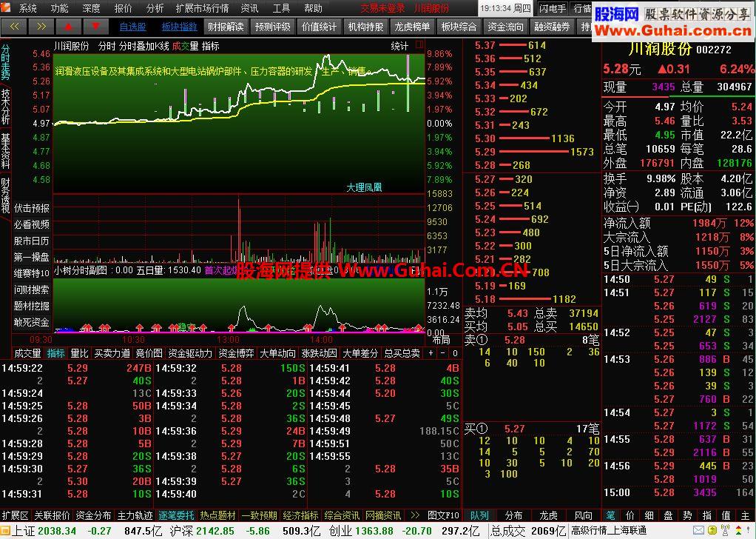
Task: Click the app logo icon at top left
Action: point(7,8)
